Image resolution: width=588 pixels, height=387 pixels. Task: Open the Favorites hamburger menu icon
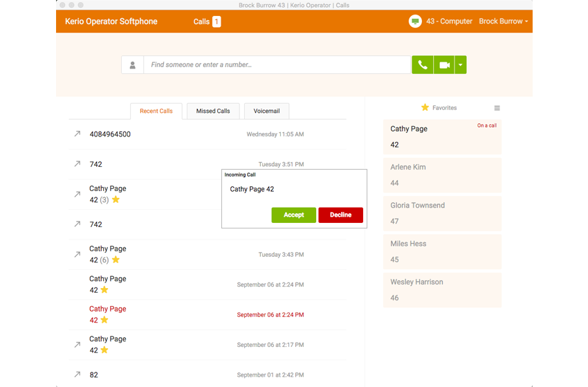(x=497, y=108)
